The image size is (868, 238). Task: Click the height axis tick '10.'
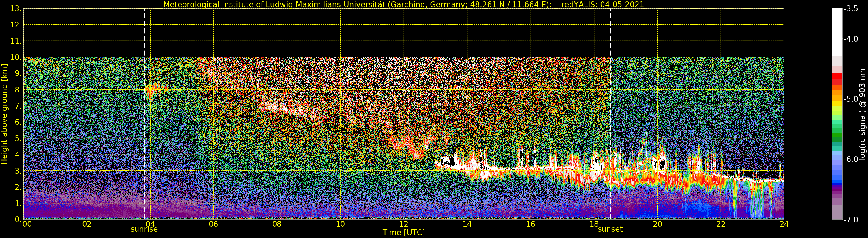pyautogui.click(x=16, y=57)
